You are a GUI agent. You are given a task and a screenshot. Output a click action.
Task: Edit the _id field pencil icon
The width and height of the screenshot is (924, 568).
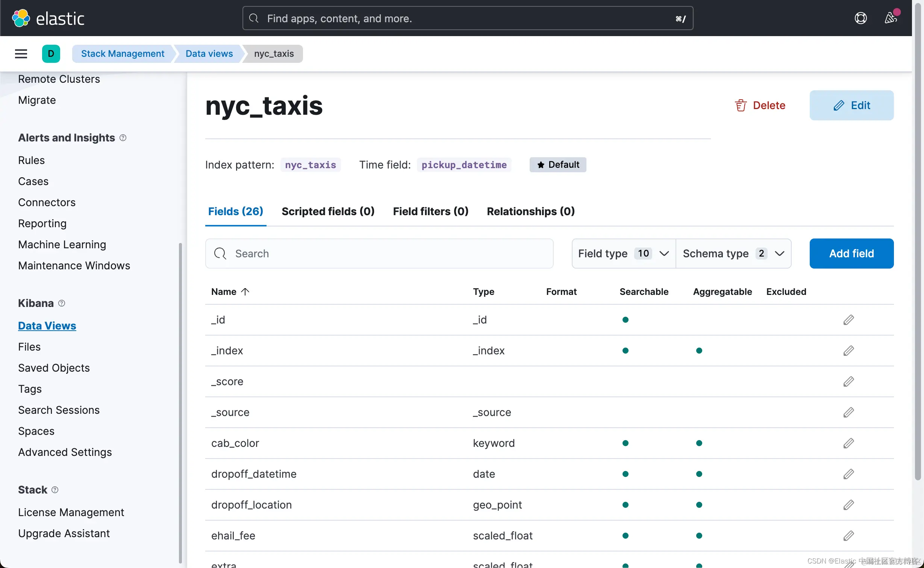tap(848, 320)
